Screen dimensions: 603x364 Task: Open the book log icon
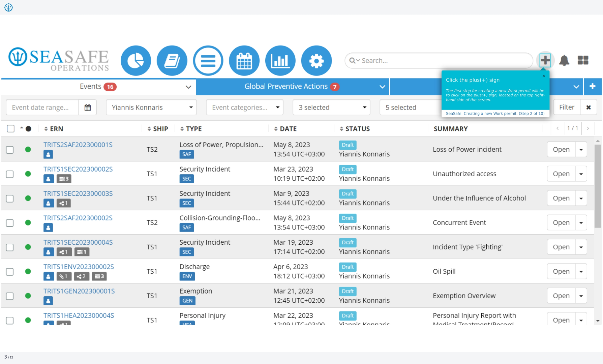click(172, 61)
